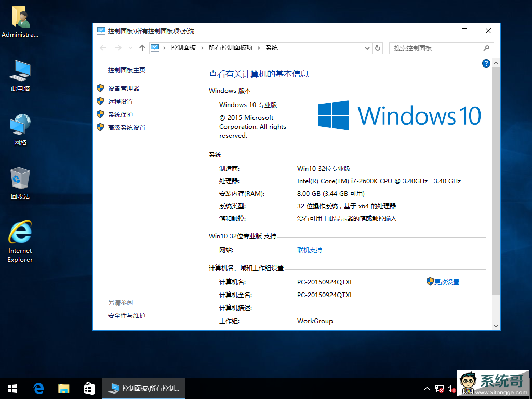Click the computer icon in the address bar
Viewport: 532px width, 399px height.
pos(155,48)
